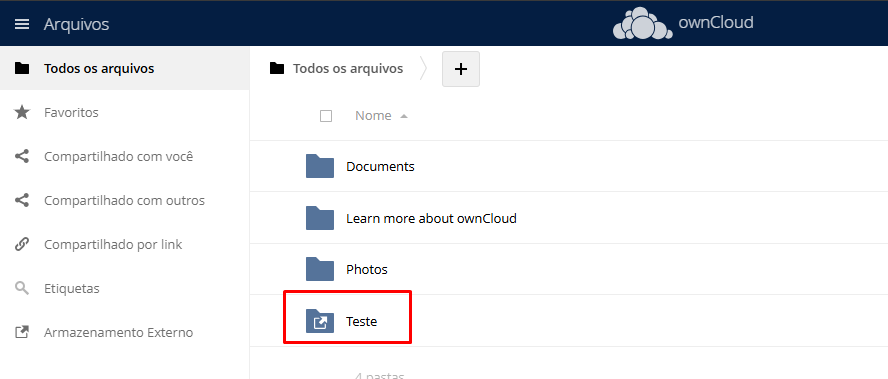Select the Armazenamento Externo sidebar item

(x=125, y=333)
